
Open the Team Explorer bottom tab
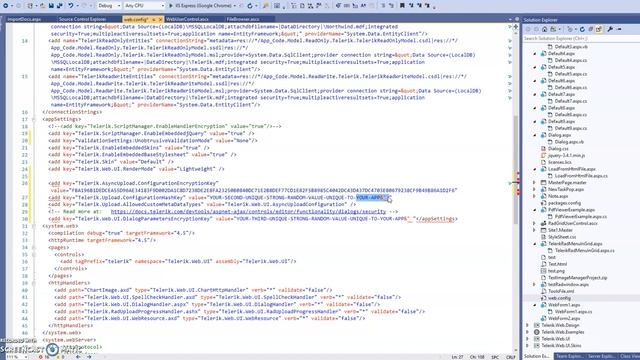pos(569,356)
